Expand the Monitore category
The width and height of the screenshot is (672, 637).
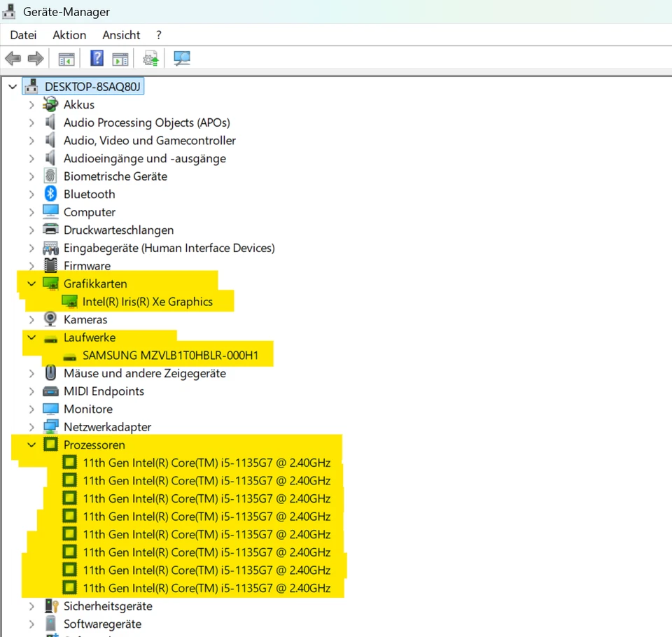[x=31, y=409]
